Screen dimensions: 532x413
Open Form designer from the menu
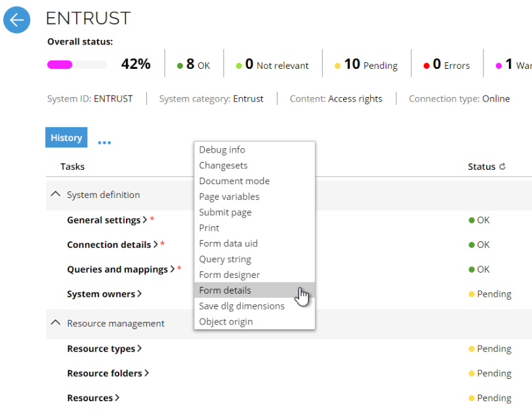click(255, 274)
